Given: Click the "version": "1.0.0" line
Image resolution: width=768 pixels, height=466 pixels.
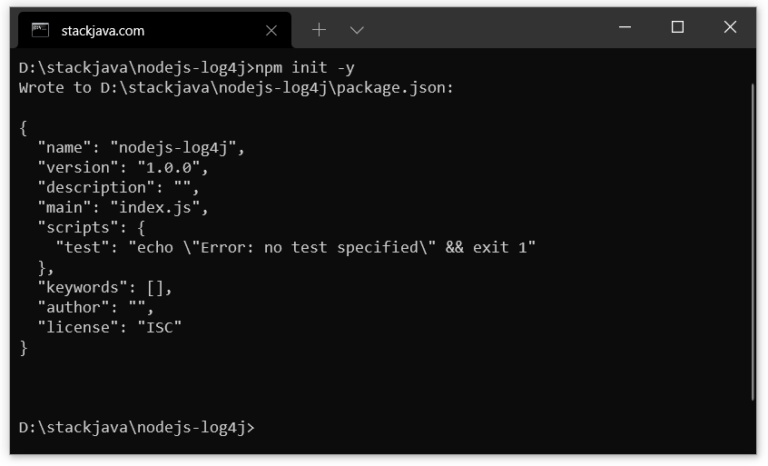Looking at the screenshot, I should 123,168.
